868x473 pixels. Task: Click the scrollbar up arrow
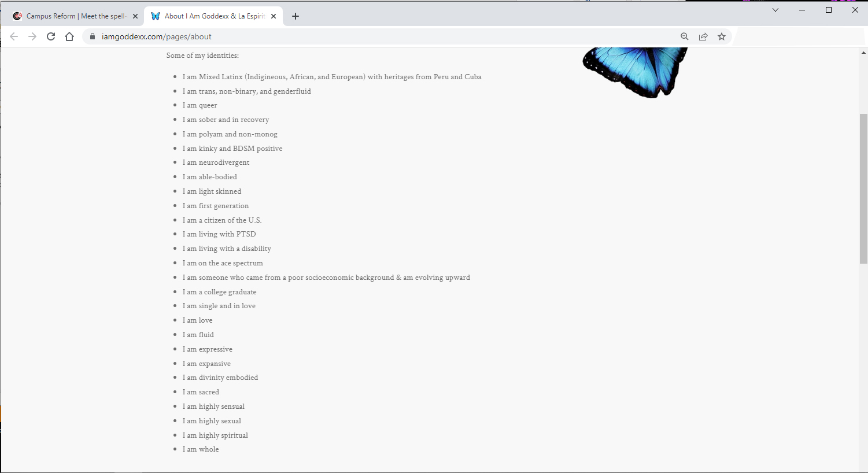(863, 53)
